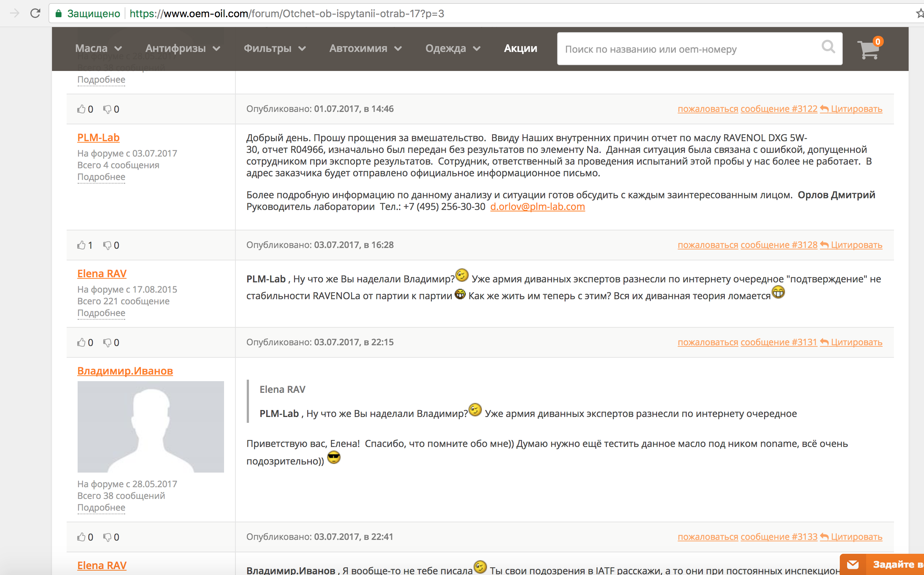Open сообщение #3122 permalink

(x=779, y=109)
